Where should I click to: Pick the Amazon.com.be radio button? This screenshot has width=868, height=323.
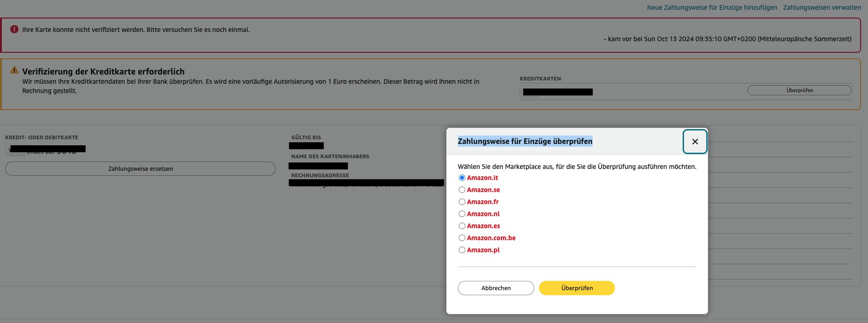tap(462, 238)
